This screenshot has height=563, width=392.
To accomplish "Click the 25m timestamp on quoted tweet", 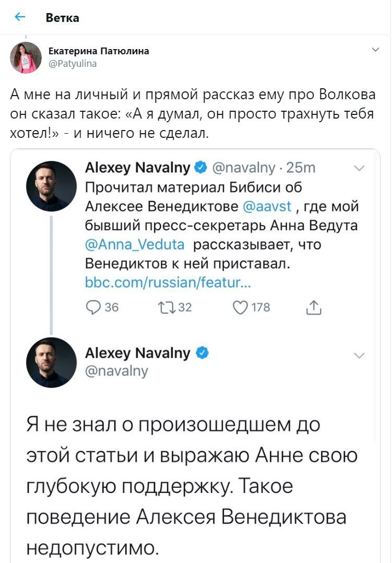I will 302,168.
